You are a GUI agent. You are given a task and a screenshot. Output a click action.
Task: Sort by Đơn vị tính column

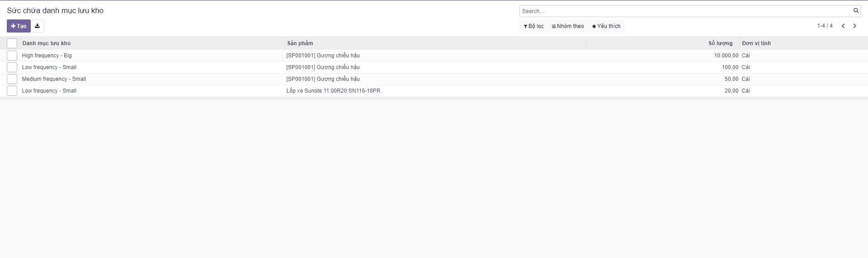756,43
